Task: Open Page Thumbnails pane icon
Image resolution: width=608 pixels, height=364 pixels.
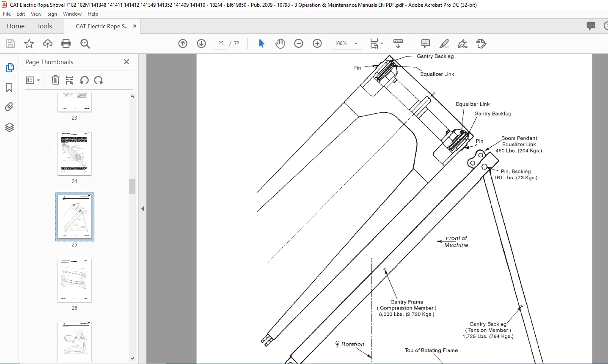Action: 9,68
